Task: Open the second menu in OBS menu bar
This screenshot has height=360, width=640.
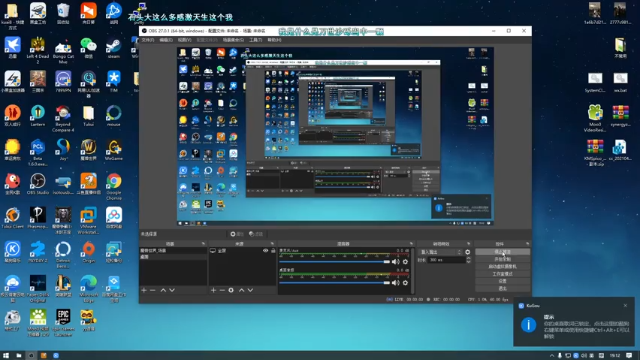Action: tap(166, 40)
